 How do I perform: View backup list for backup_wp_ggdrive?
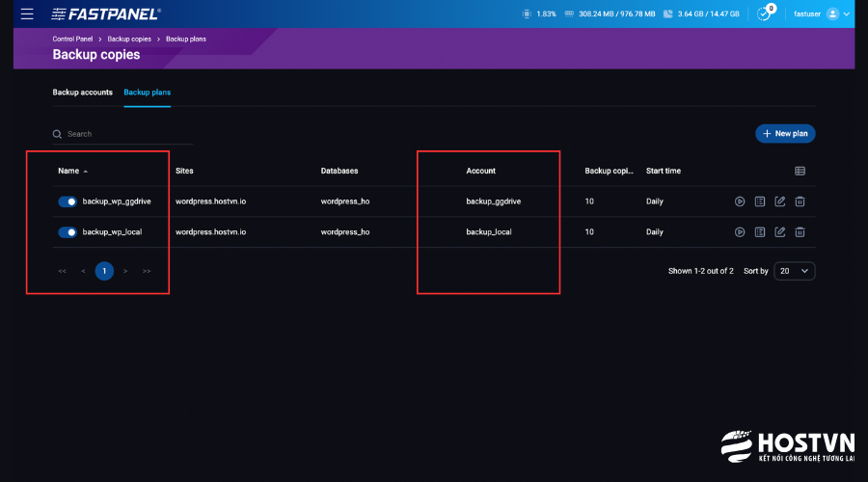(x=760, y=201)
